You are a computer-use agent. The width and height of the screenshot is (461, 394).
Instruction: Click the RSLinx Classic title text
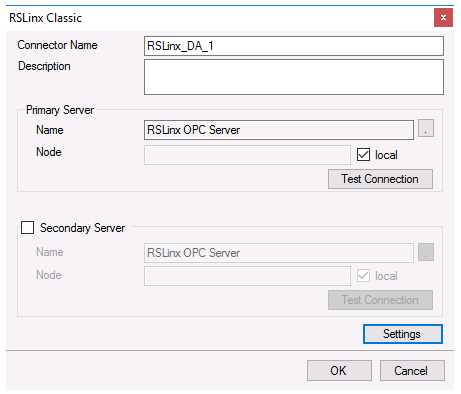(45, 18)
